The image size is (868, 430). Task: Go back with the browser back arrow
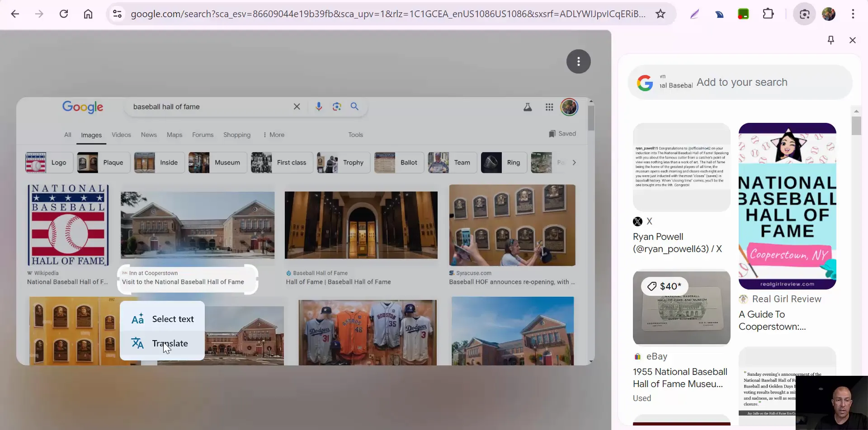point(15,14)
